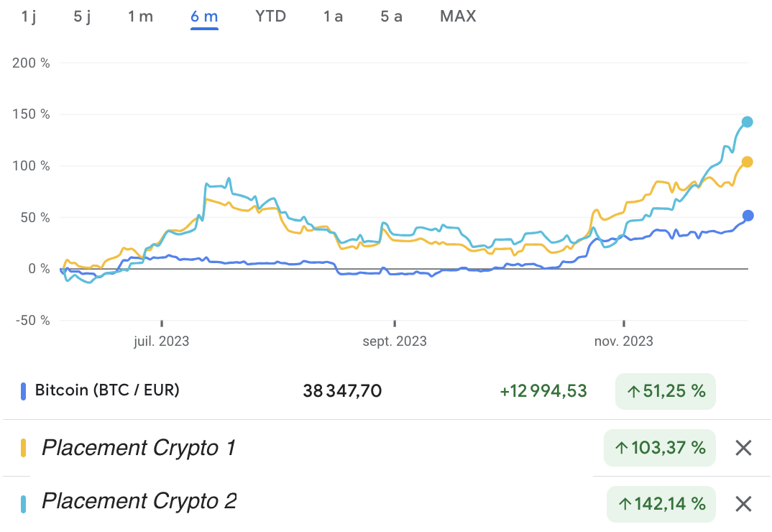Screen dimensions: 772x532
Task: Click the yellow endpoint dot on chart
Action: click(x=747, y=162)
